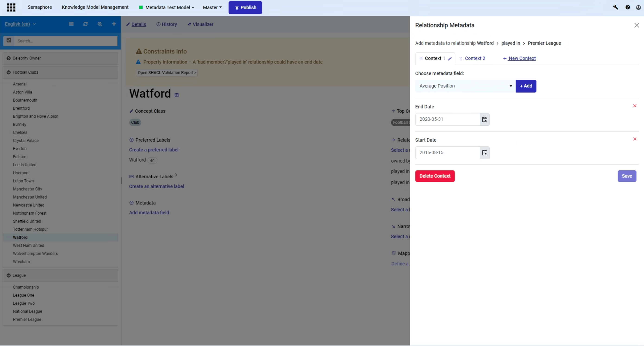Open the help question mark icon

(628, 7)
